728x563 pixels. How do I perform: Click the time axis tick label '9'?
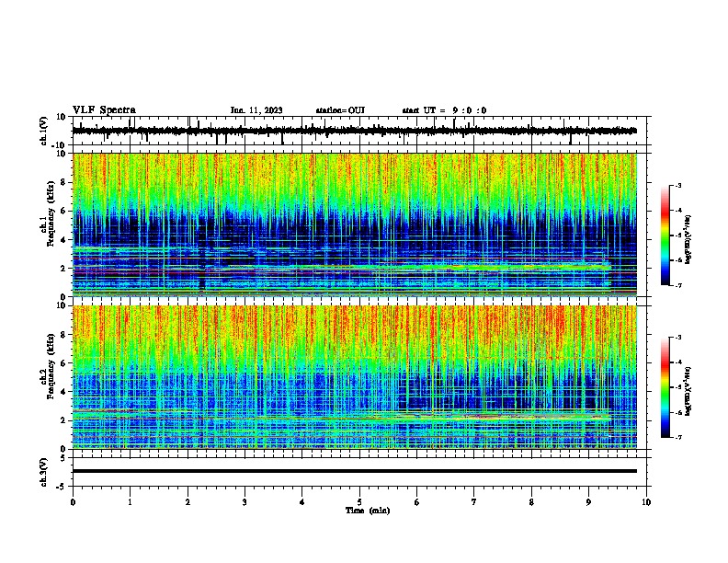pyautogui.click(x=588, y=502)
